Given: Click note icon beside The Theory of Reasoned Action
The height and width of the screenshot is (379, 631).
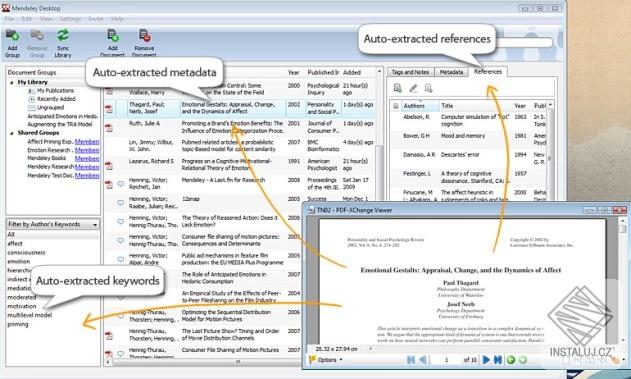Looking at the screenshot, I should [120, 222].
